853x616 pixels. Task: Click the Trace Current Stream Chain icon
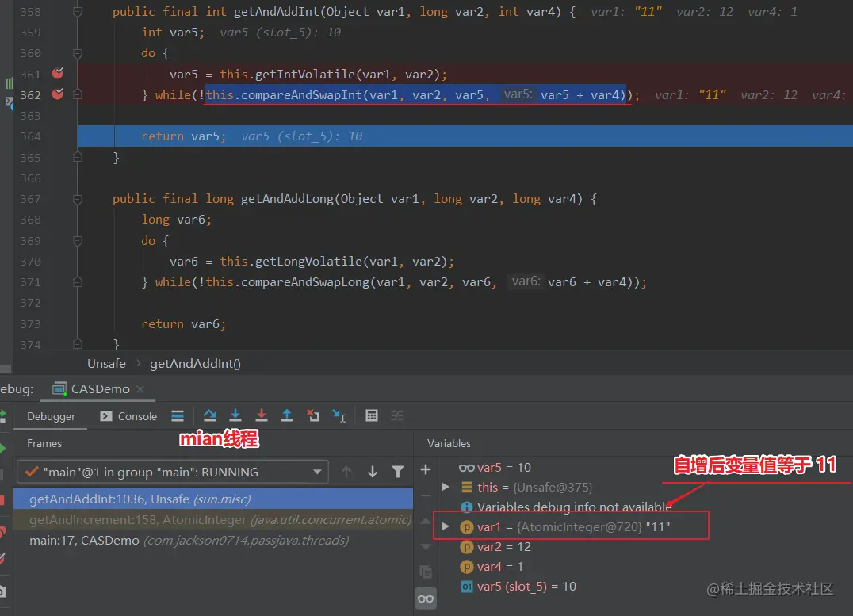point(397,415)
